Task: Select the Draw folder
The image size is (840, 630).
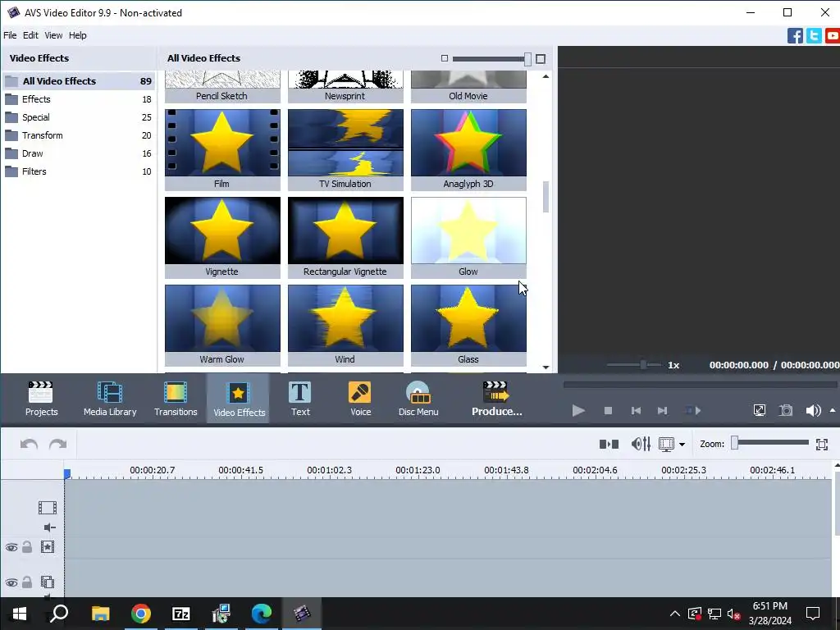Action: tap(78, 153)
